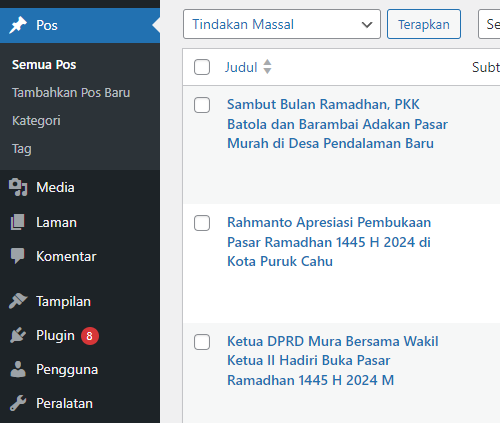500x423 pixels.
Task: Click the Pengguna user icon
Action: 18,369
